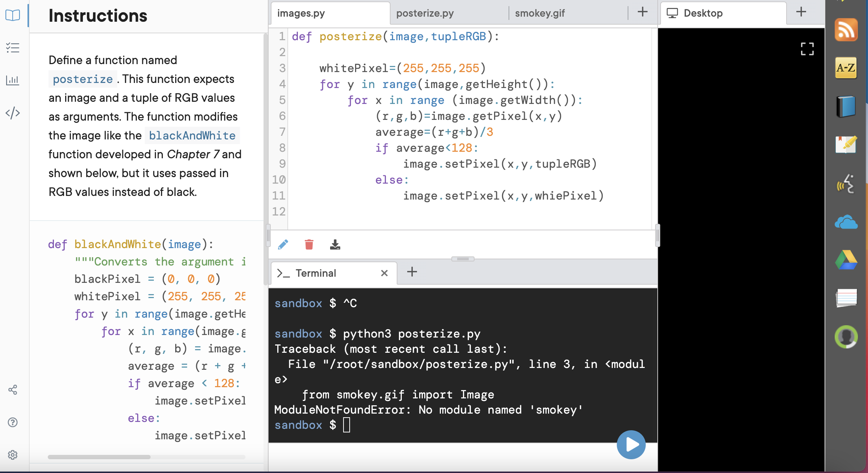The height and width of the screenshot is (473, 868).
Task: Open the bar chart stats icon
Action: (13, 80)
